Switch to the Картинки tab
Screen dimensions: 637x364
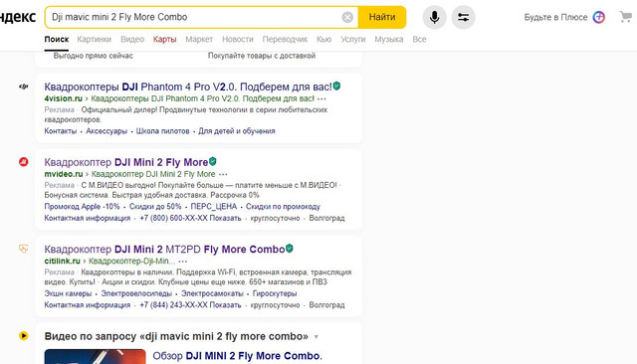point(94,40)
